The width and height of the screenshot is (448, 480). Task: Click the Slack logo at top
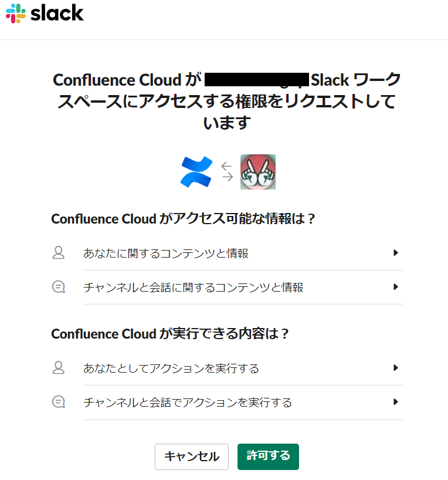[x=45, y=13]
